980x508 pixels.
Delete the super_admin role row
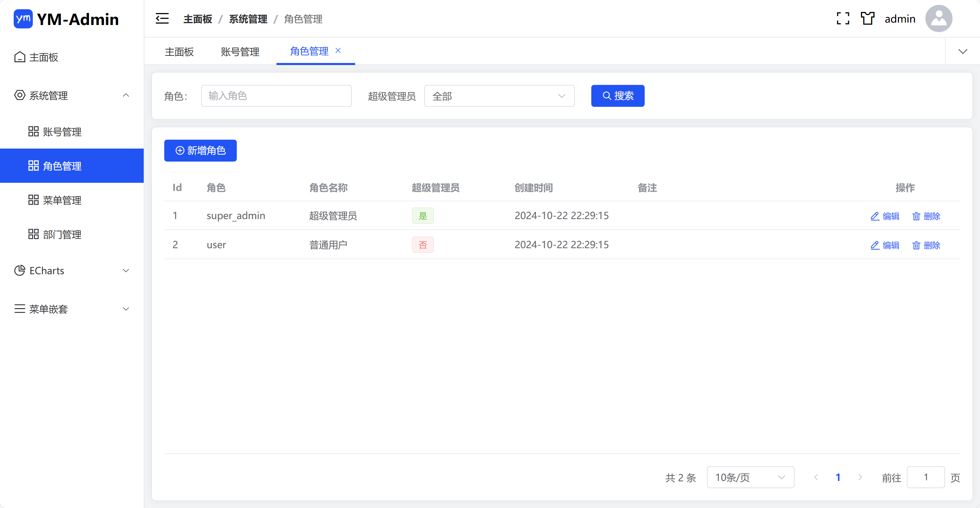(926, 216)
